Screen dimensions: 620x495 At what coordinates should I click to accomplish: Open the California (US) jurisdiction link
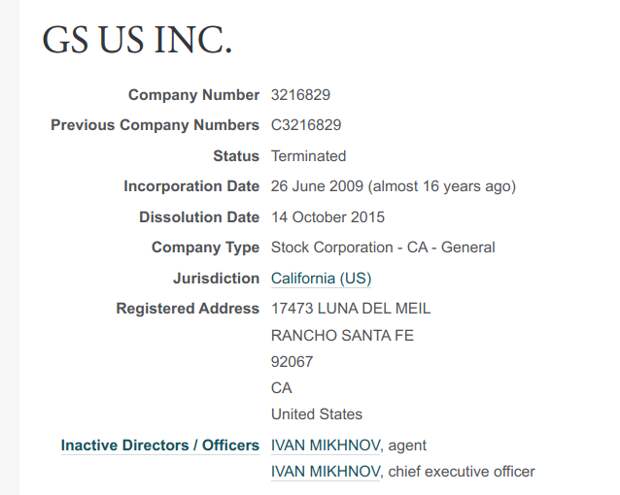click(321, 278)
